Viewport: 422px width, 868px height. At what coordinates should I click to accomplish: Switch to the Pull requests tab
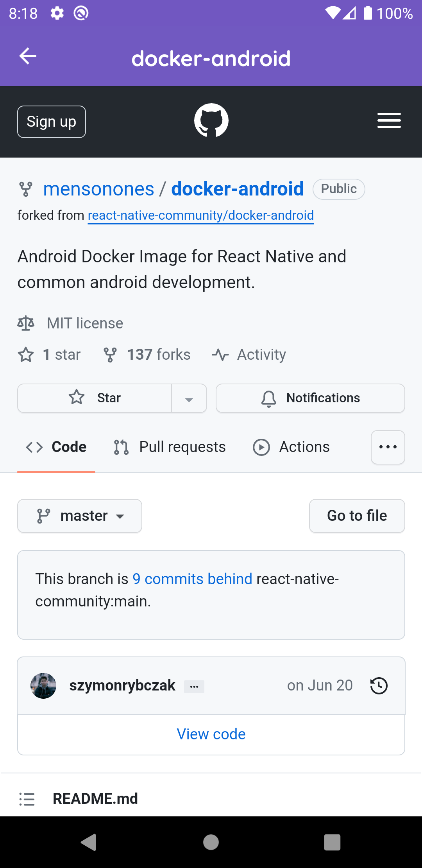point(170,447)
